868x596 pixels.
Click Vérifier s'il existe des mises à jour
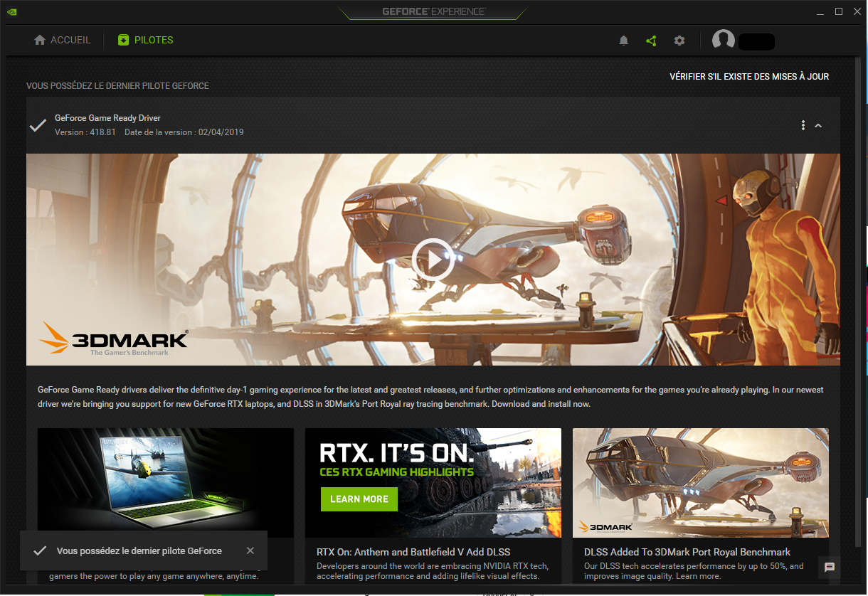pos(749,77)
